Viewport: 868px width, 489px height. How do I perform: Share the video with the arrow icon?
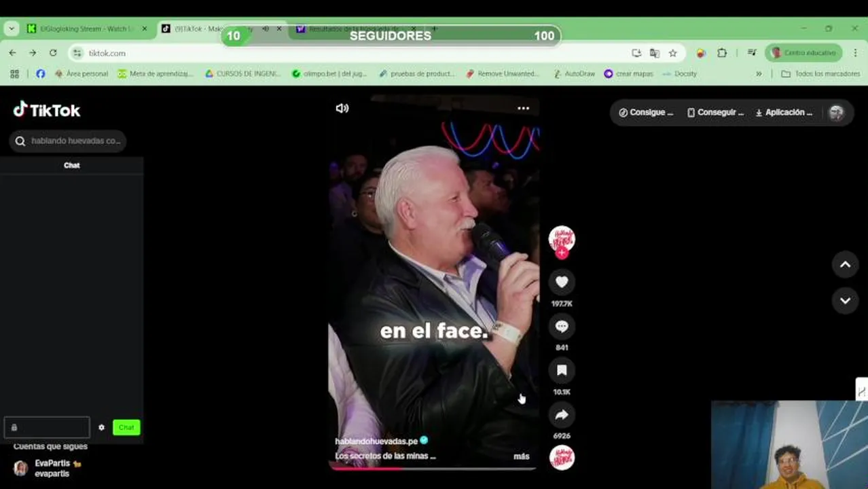562,414
